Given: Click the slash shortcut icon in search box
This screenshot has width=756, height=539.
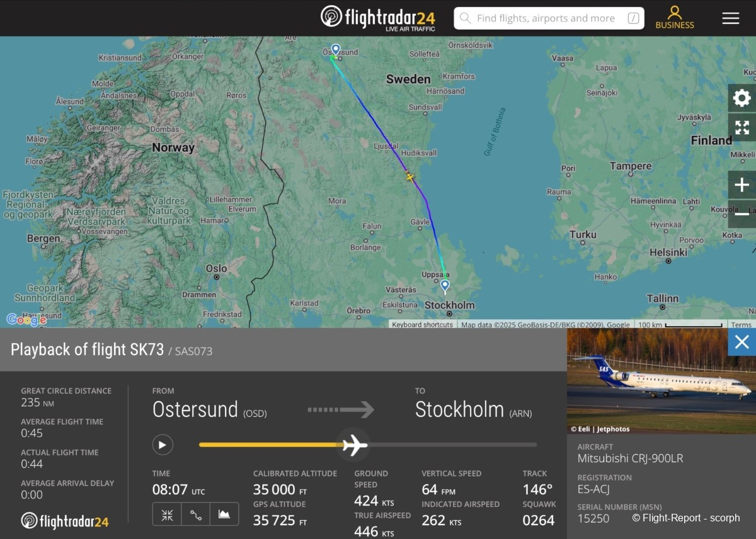Looking at the screenshot, I should click(x=633, y=18).
